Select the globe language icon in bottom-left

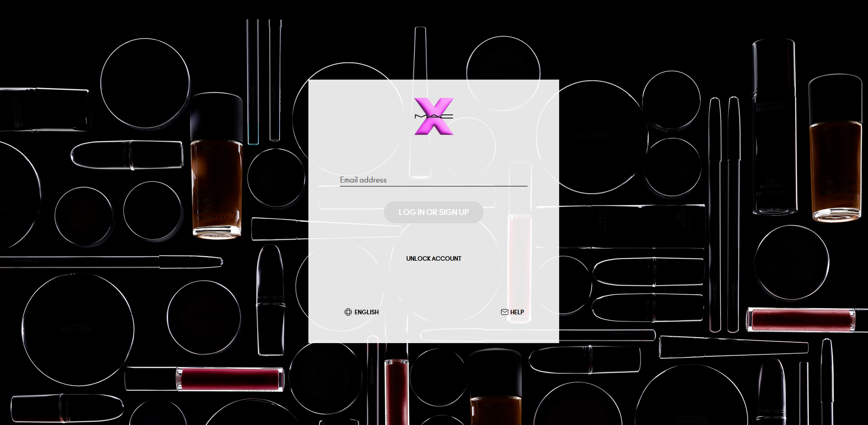tap(348, 312)
